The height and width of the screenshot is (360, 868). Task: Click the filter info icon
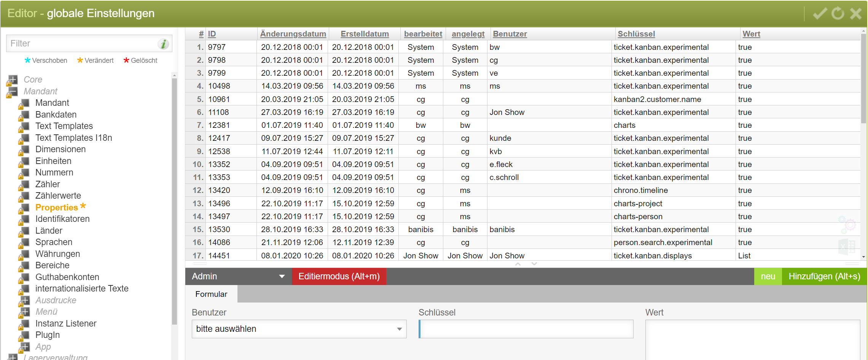coord(163,44)
